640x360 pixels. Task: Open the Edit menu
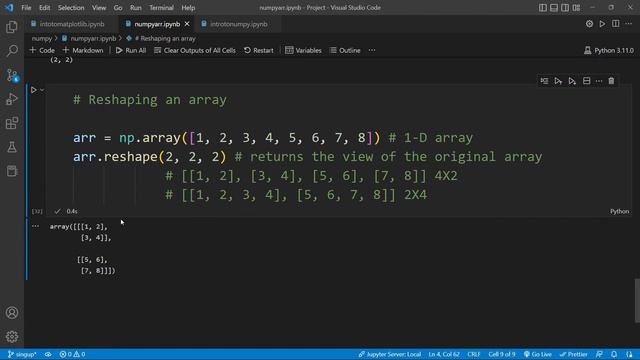pos(44,8)
